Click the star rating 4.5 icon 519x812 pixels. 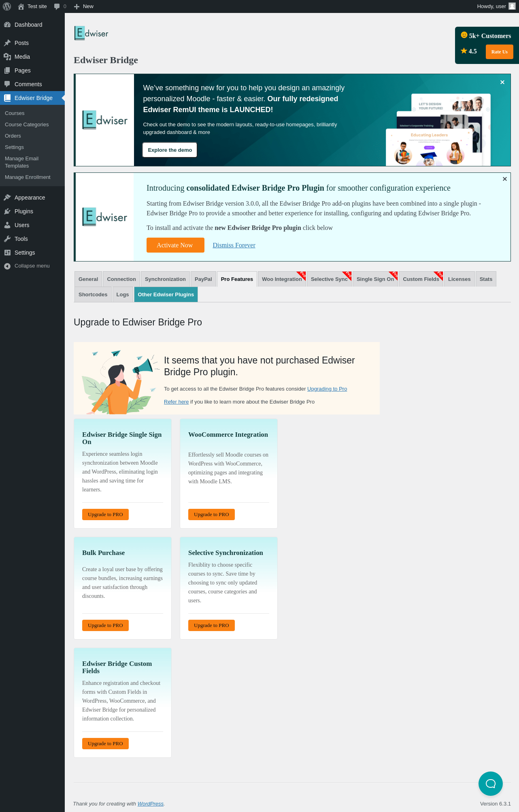click(464, 51)
